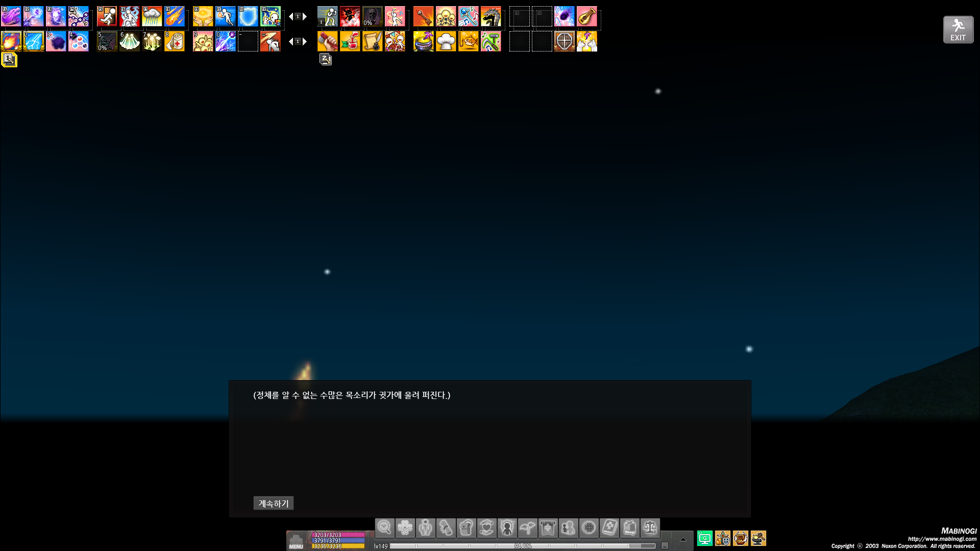This screenshot has width=980, height=551.
Task: Open the heart magnifier search icon
Action: 385,528
